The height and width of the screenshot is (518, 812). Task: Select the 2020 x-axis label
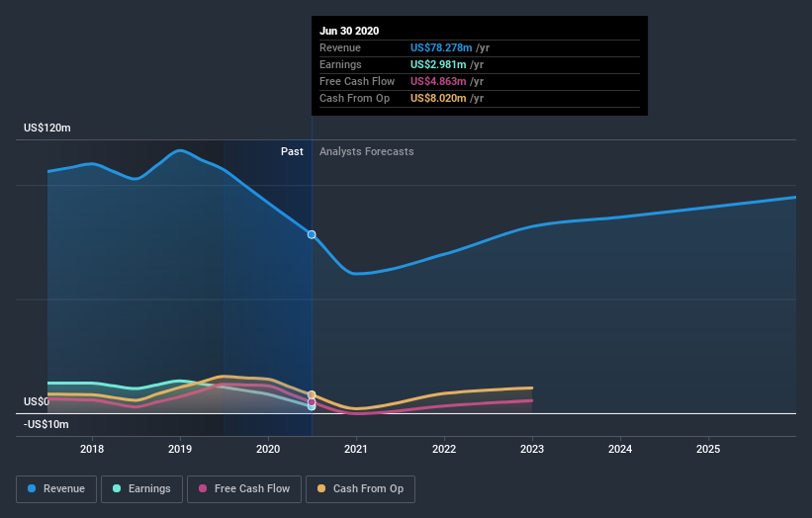[268, 449]
